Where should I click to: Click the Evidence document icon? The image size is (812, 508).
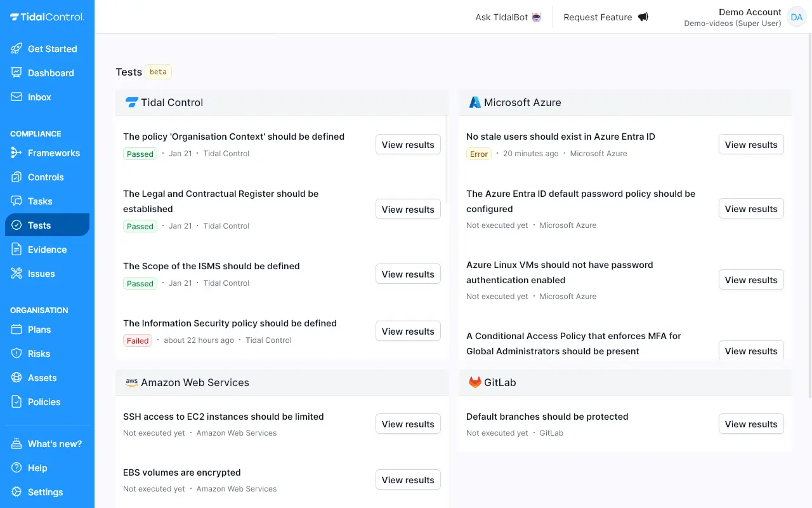pyautogui.click(x=16, y=250)
